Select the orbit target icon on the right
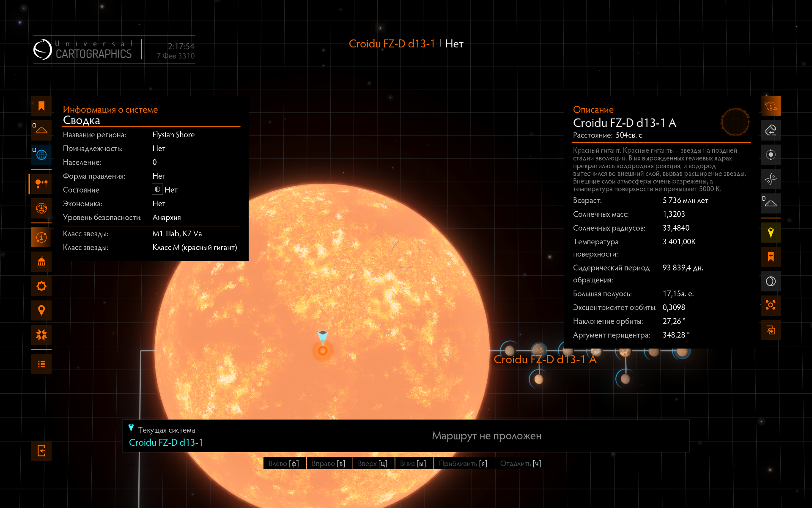Viewport: 812px width, 508px height. 771,155
